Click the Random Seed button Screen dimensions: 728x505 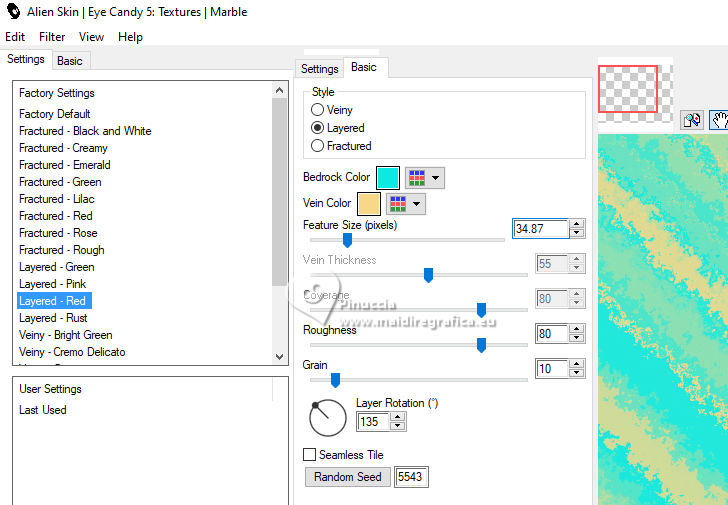point(347,477)
